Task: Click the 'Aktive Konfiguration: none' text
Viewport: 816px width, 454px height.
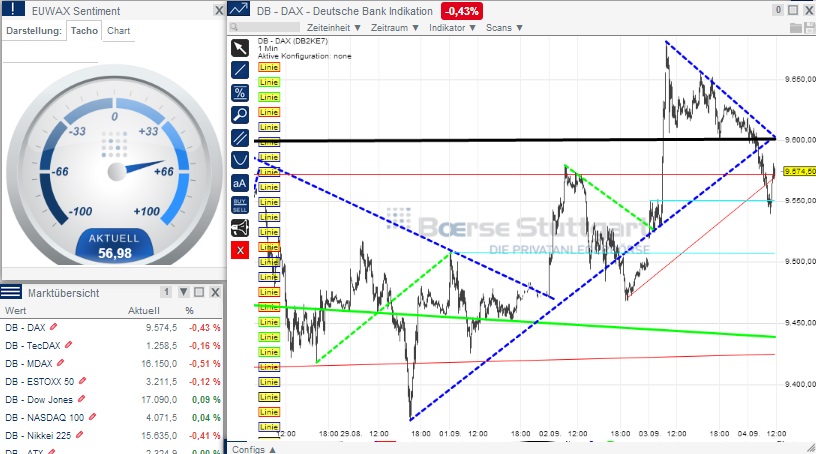Action: 304,56
